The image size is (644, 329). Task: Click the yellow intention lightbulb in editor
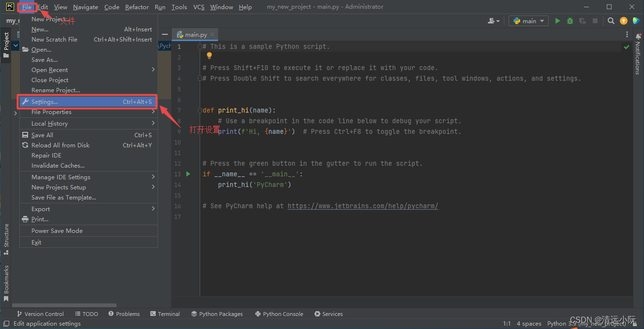click(x=209, y=56)
